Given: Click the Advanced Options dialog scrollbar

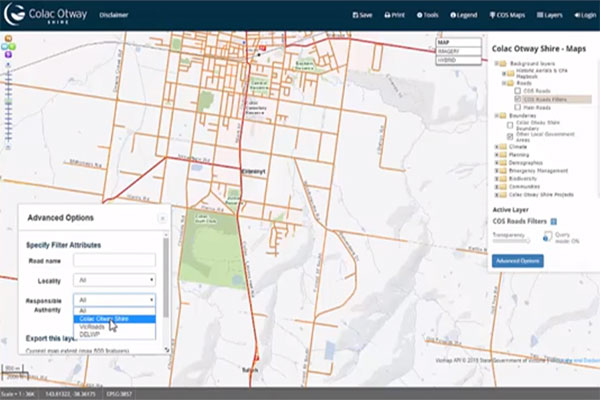Looking at the screenshot, I should pos(166,278).
